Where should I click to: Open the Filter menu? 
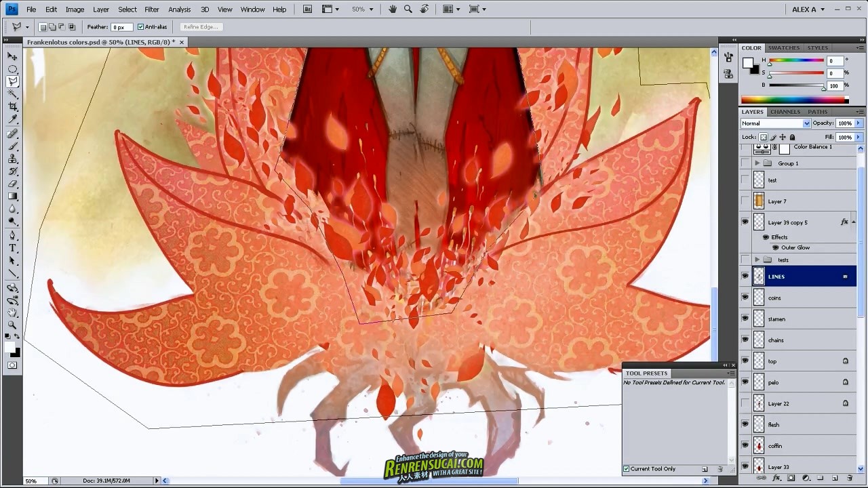coord(152,9)
